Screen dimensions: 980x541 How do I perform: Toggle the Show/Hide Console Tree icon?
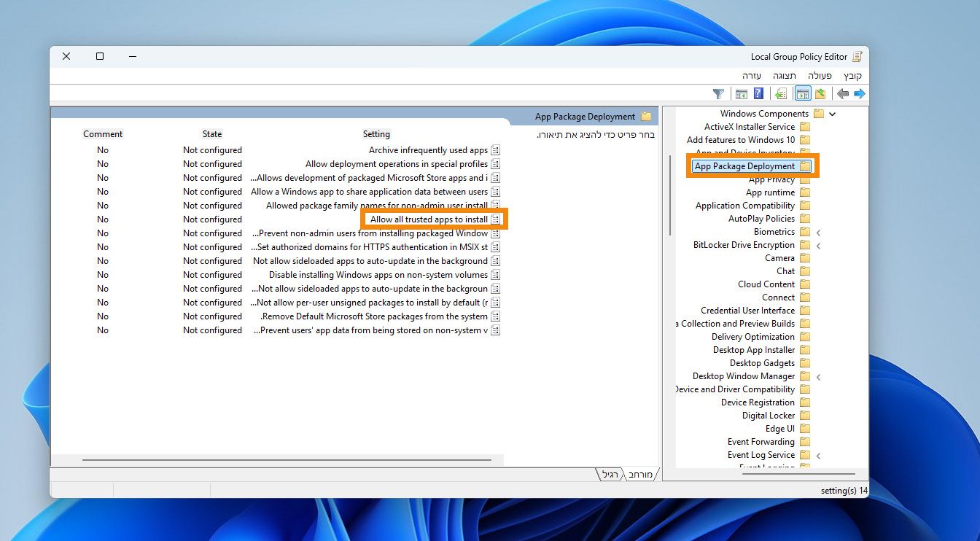click(803, 94)
